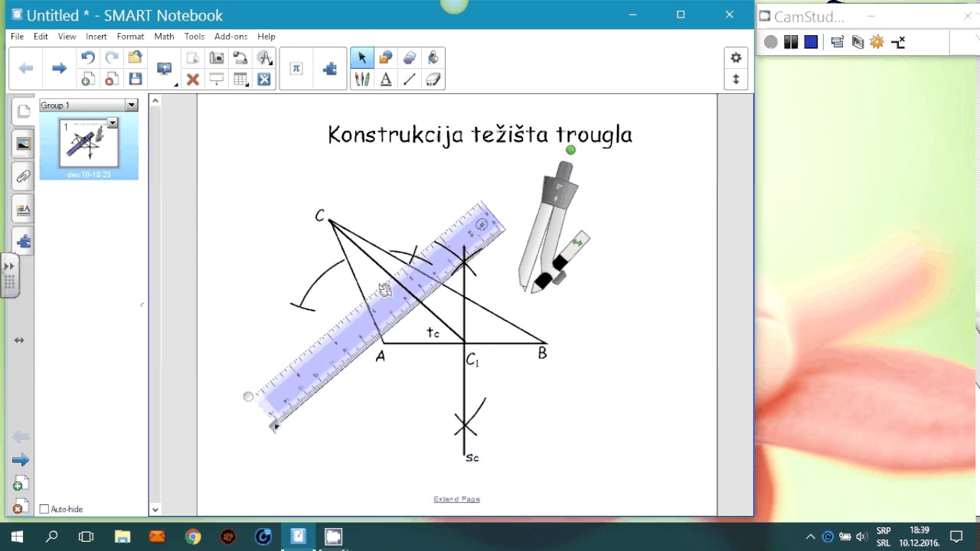The width and height of the screenshot is (980, 551).
Task: Select the regular polygons tool
Action: click(x=410, y=57)
